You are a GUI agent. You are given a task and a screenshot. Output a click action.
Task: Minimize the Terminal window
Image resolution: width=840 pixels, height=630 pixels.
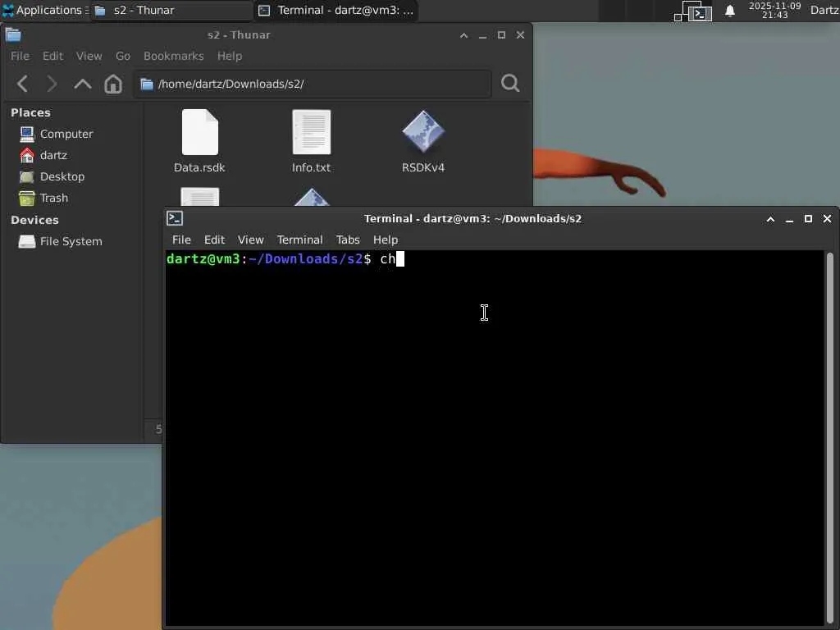click(789, 220)
